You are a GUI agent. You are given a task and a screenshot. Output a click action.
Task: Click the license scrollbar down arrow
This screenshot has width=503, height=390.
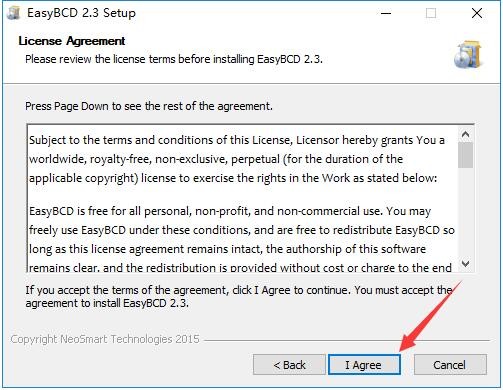pyautogui.click(x=465, y=263)
